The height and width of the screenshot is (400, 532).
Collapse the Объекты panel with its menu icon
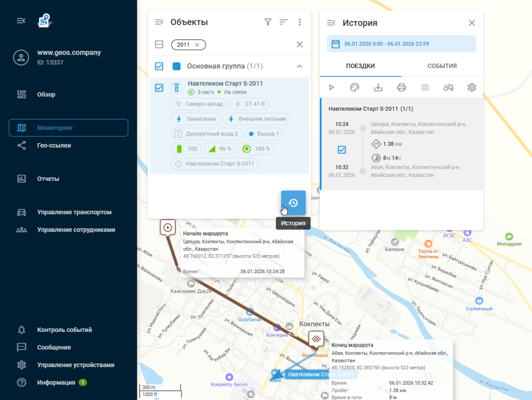click(x=159, y=22)
